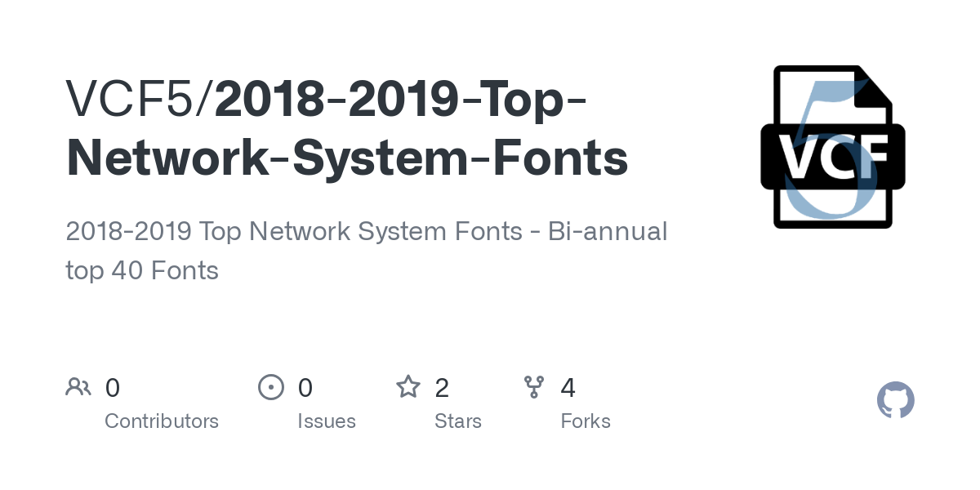Click the 4 beside the fork icon
This screenshot has height=490, width=980.
568,387
